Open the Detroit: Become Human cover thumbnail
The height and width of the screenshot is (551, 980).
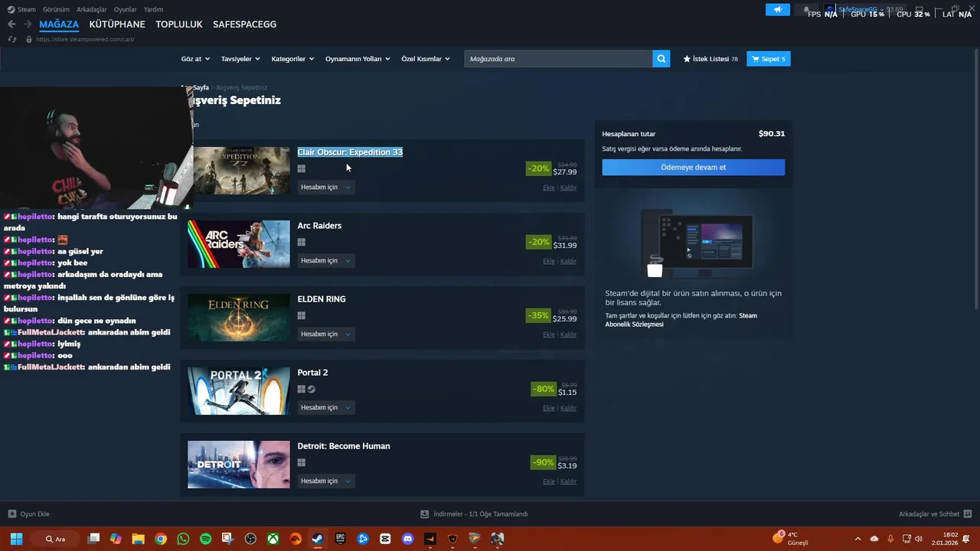tap(239, 465)
